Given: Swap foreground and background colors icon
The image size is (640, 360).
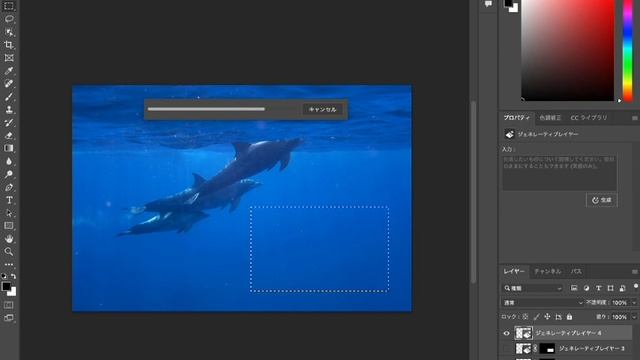Looking at the screenshot, I should point(13,276).
